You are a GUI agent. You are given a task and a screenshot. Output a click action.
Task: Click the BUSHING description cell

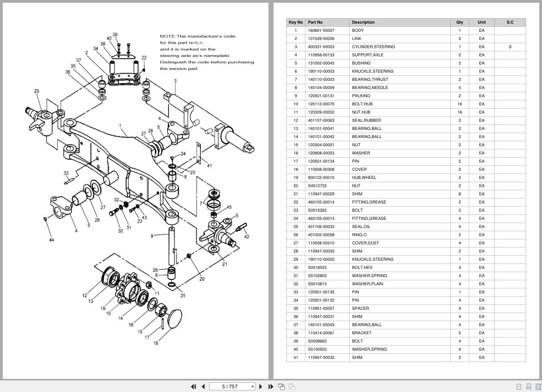(400, 63)
